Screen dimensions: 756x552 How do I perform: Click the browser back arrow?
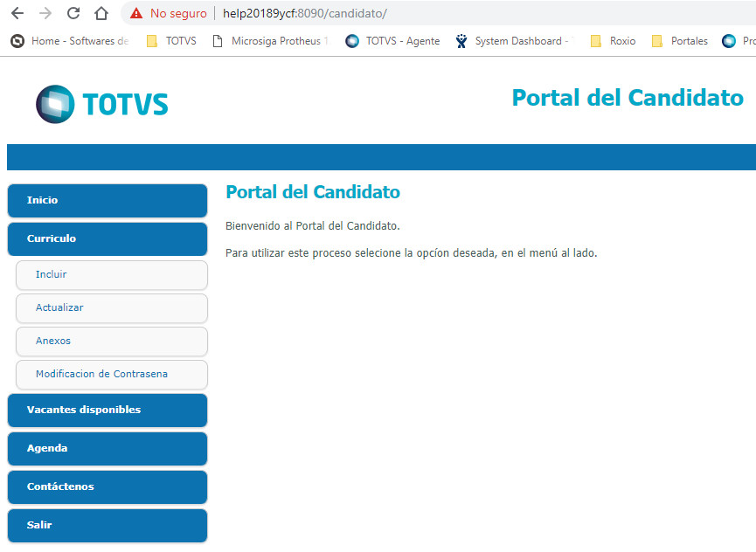(17, 13)
